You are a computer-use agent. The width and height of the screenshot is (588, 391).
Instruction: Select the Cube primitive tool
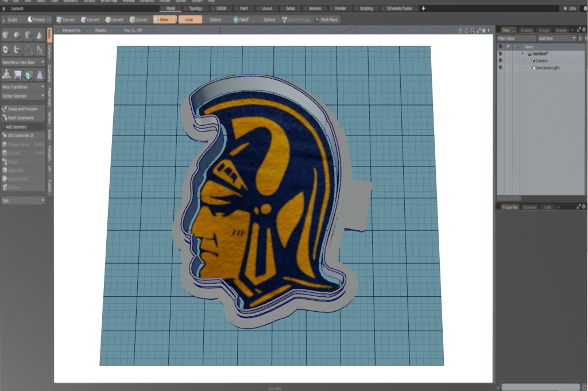[6, 36]
